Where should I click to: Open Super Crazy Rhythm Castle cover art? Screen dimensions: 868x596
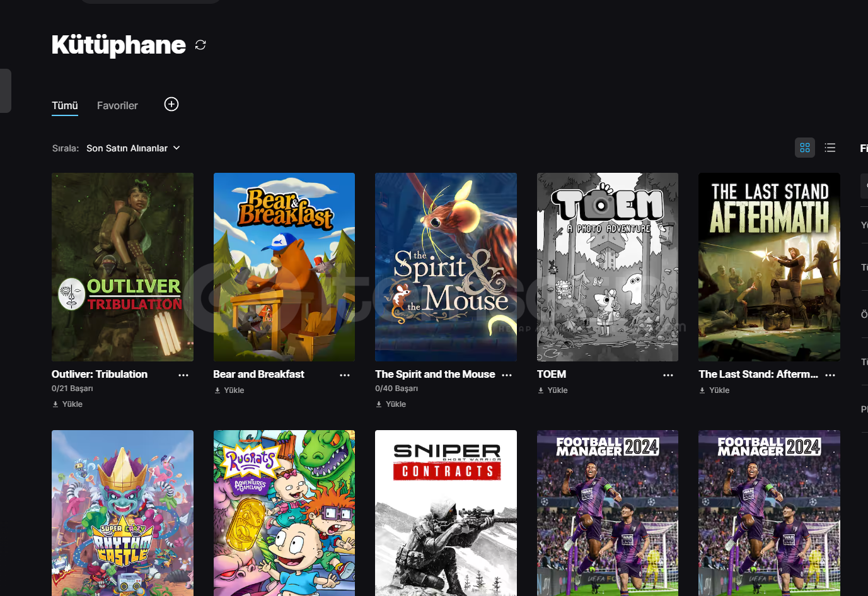[122, 513]
